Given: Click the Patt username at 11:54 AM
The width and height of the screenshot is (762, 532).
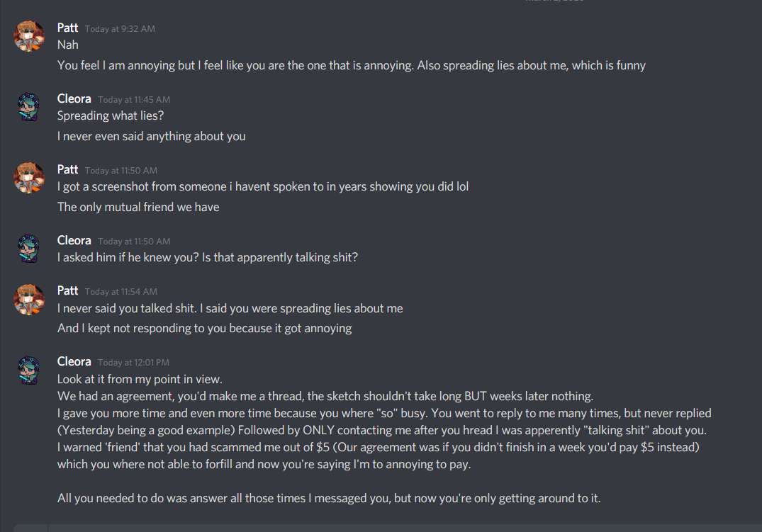Looking at the screenshot, I should (x=67, y=290).
